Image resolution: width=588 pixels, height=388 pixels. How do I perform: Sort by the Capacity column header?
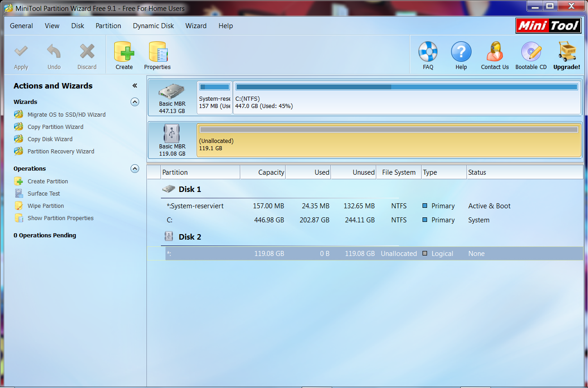click(x=263, y=172)
